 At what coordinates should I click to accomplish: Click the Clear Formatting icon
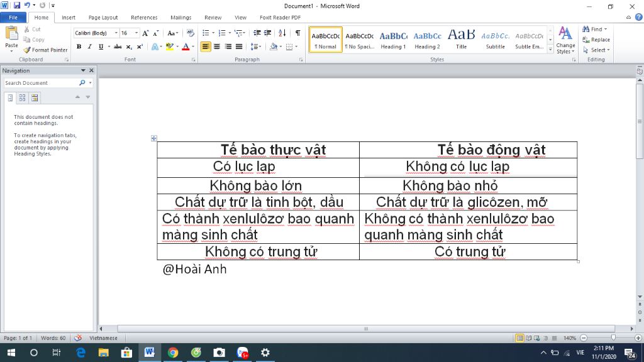(x=189, y=33)
